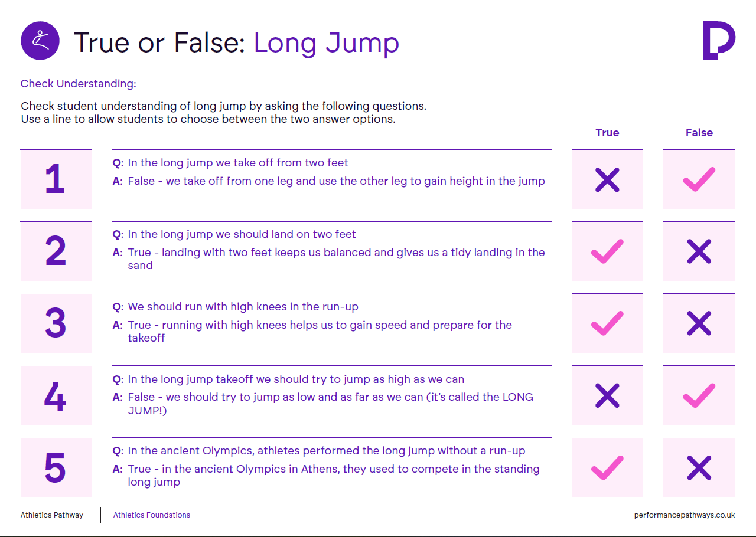Click the purple X in question 4 True box
This screenshot has height=537, width=756.
(607, 396)
